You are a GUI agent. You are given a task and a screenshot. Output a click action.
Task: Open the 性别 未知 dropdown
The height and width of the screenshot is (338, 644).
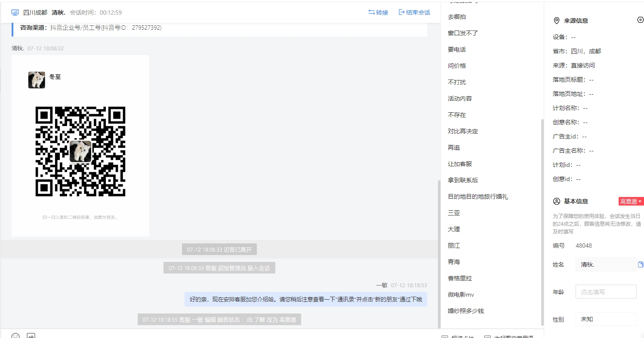606,319
